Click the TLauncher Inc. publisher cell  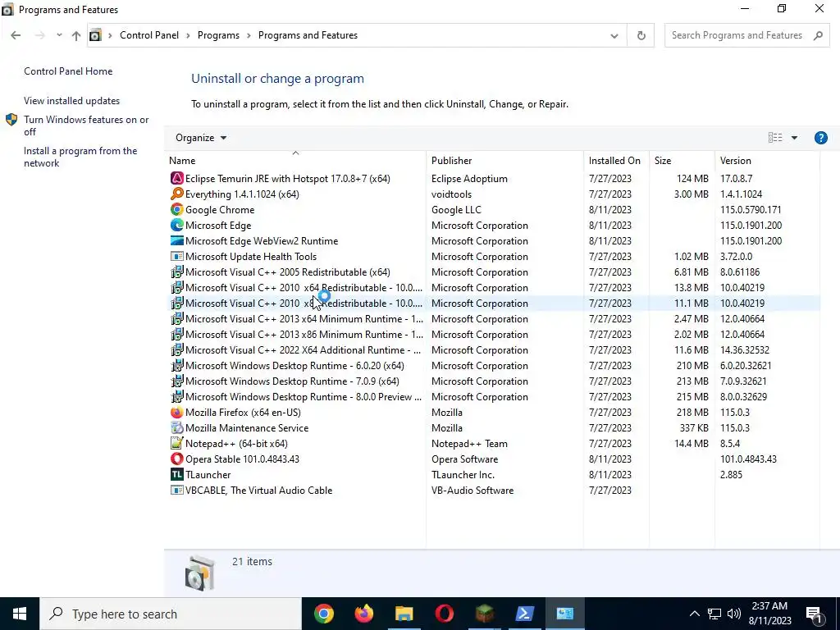click(x=463, y=475)
